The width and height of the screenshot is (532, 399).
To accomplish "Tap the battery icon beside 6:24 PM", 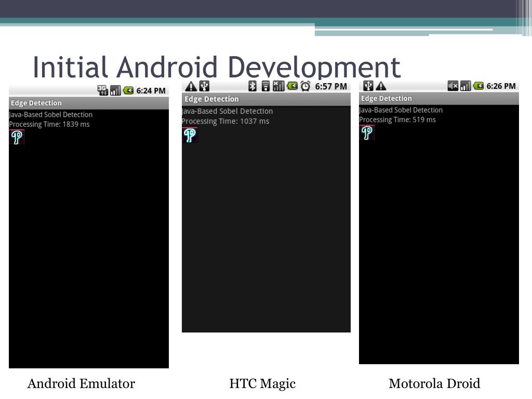I will click(128, 90).
